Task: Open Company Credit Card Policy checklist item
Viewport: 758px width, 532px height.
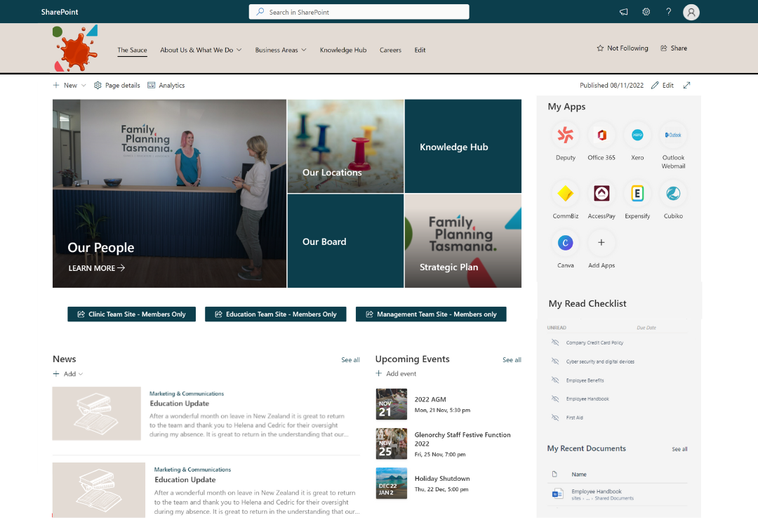Action: click(594, 343)
